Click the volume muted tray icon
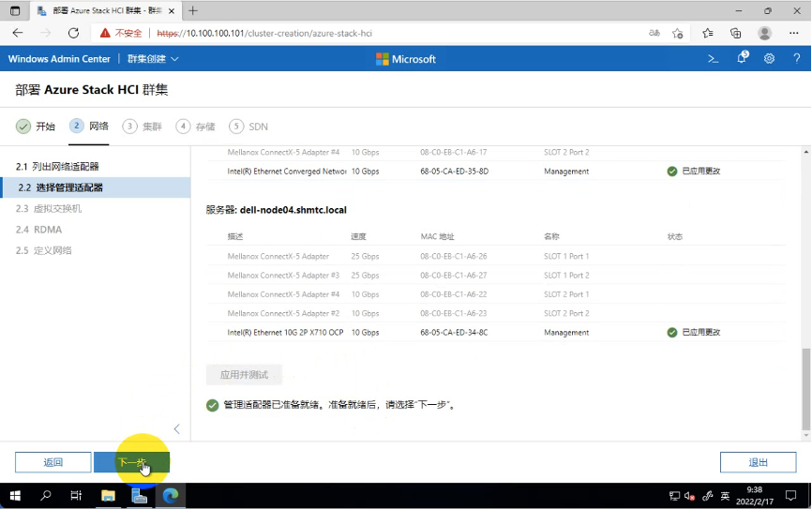Viewport: 812px width, 509px height. pos(689,496)
